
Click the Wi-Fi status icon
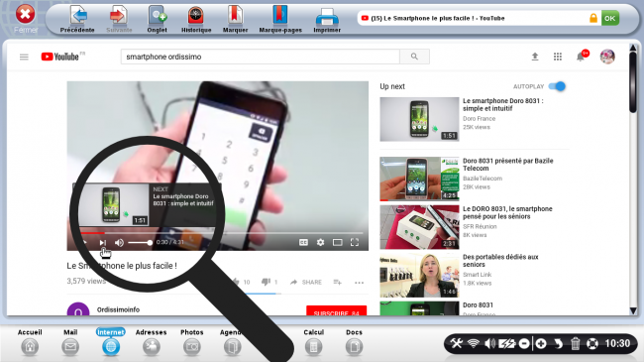click(474, 343)
